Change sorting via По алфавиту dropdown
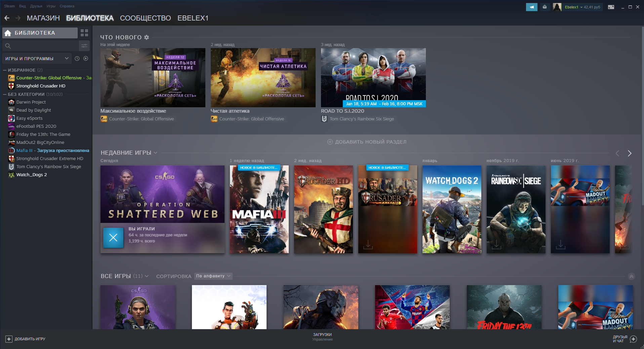Viewport: 644px width, 349px height. pos(213,276)
